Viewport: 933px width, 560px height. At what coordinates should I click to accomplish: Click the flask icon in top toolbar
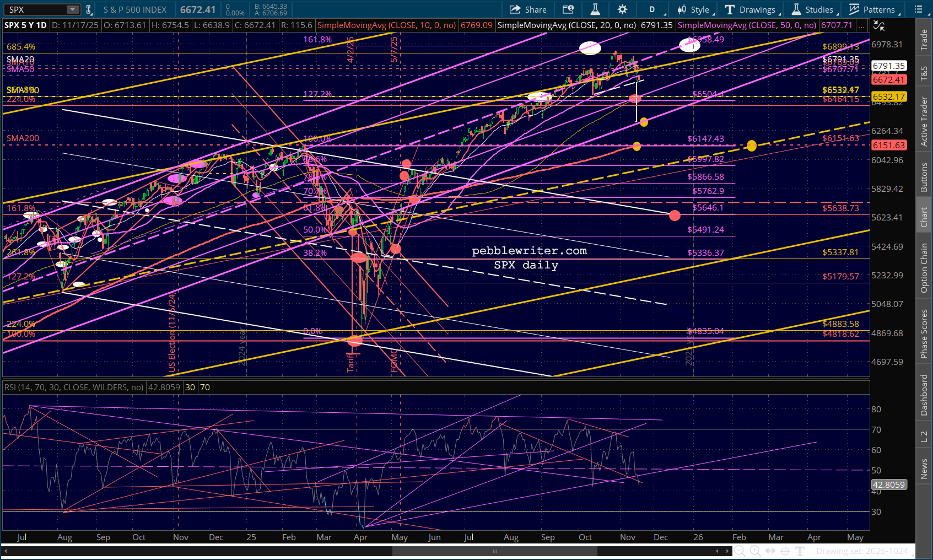(x=595, y=9)
